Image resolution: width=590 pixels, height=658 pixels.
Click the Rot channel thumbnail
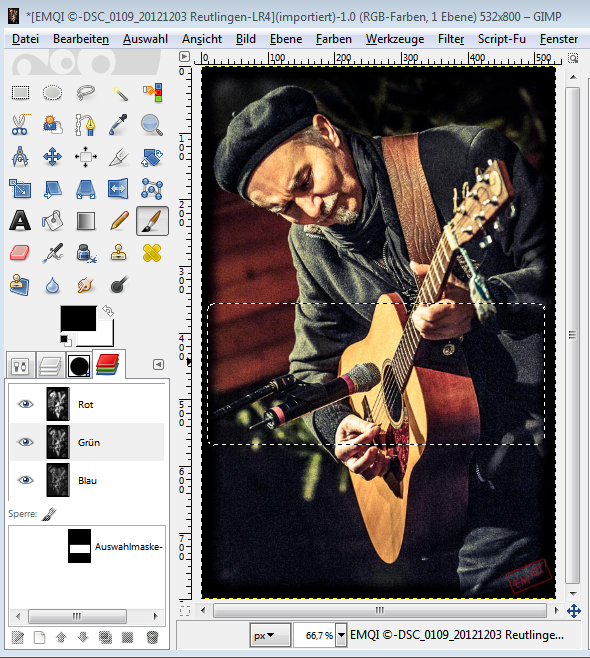tap(57, 404)
